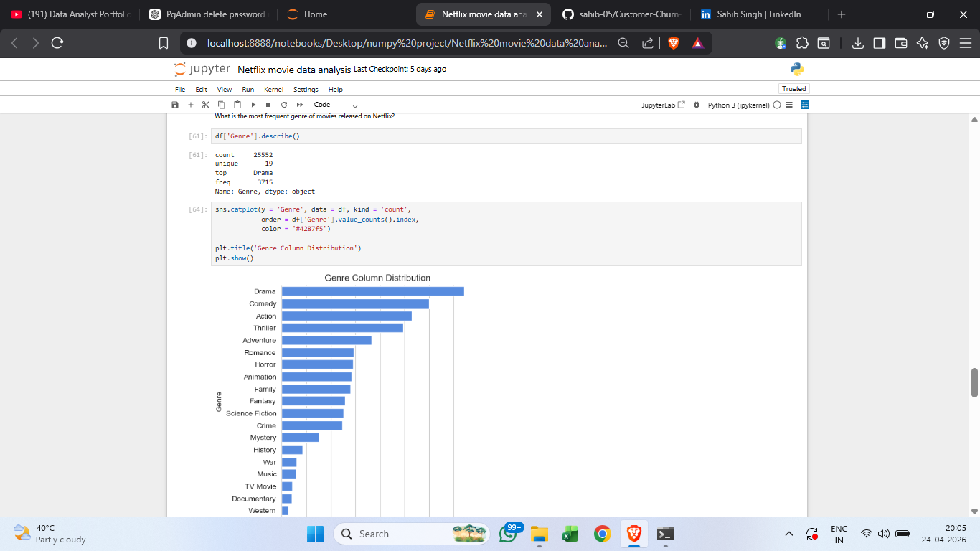Image resolution: width=980 pixels, height=551 pixels.
Task: Open the Settings menu
Action: 306,90
